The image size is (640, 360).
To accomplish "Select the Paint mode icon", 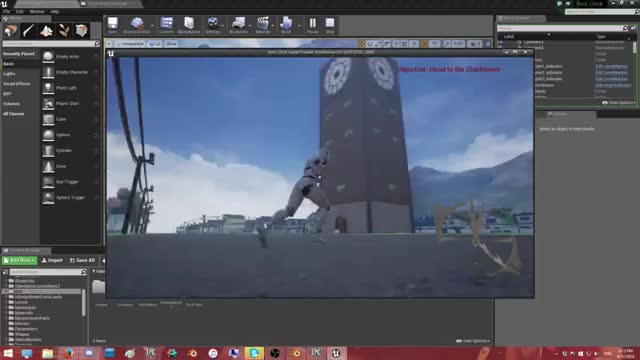I will [x=28, y=31].
